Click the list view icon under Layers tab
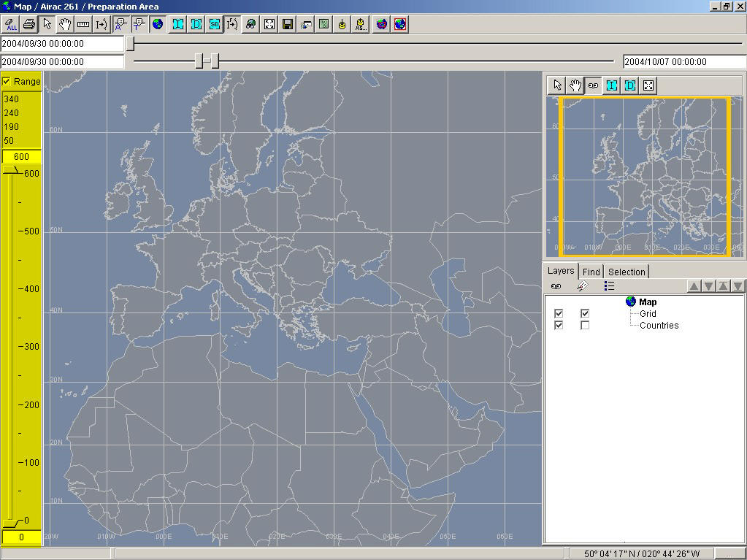The image size is (747, 560). 609,286
